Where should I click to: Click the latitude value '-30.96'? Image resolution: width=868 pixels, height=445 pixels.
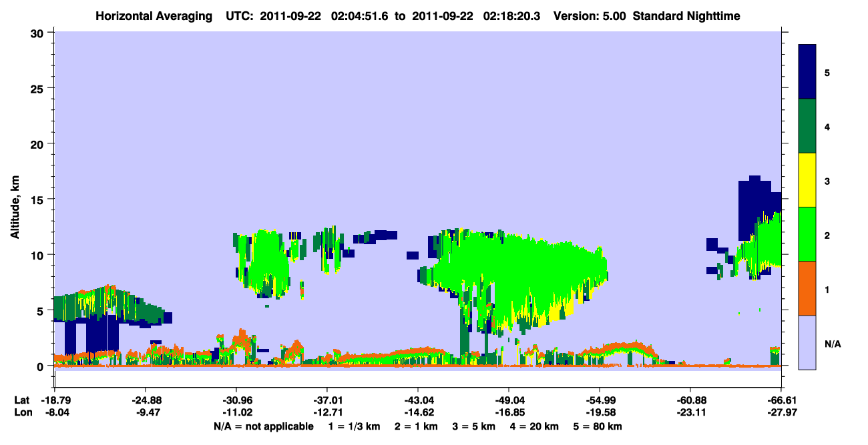click(236, 400)
